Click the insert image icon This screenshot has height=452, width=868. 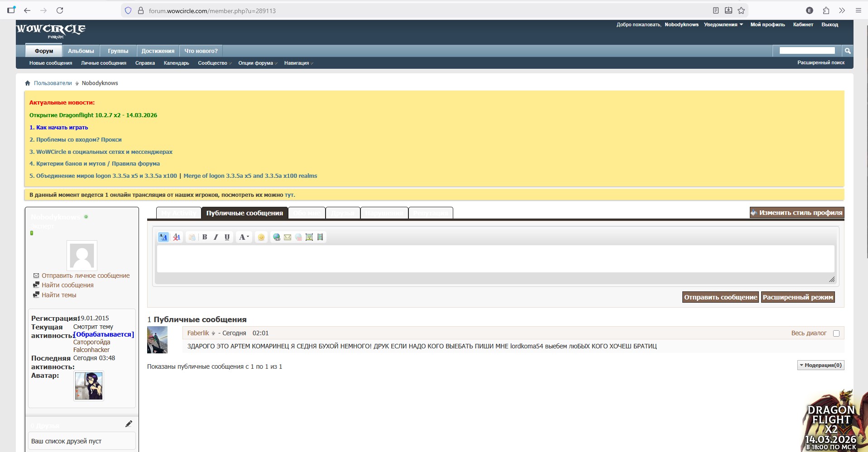coord(309,237)
